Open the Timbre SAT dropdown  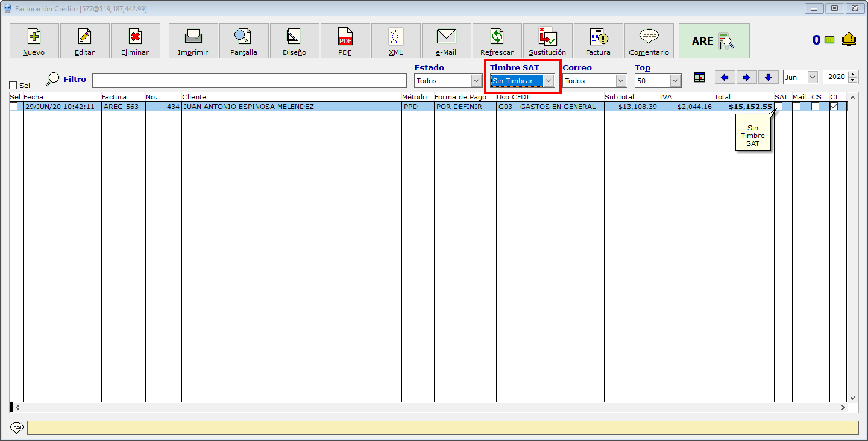click(x=549, y=81)
